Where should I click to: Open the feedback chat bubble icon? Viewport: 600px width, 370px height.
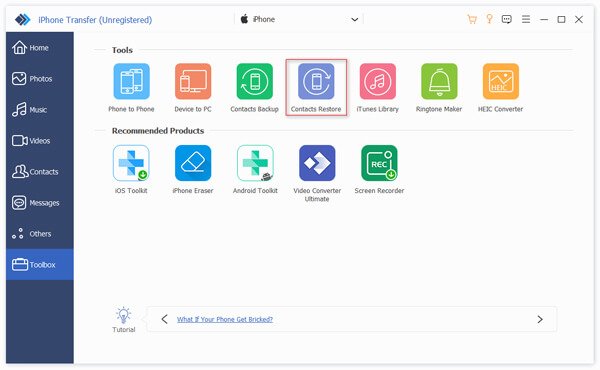coord(507,19)
